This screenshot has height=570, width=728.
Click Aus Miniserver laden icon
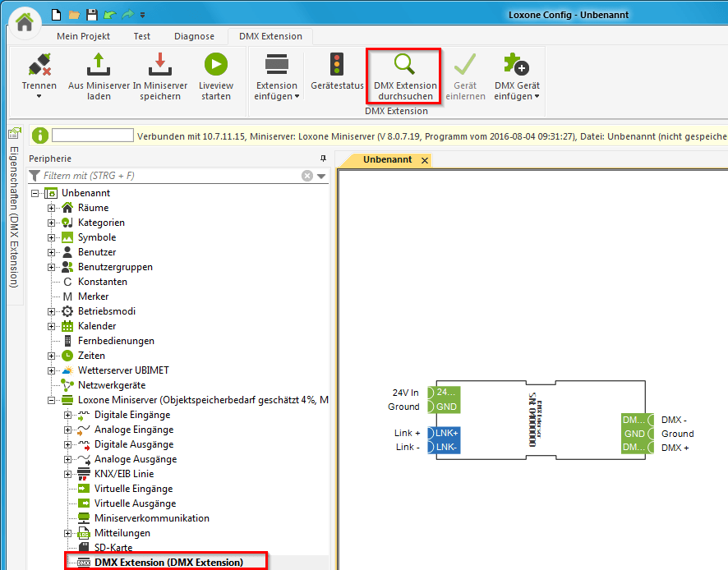[99, 65]
